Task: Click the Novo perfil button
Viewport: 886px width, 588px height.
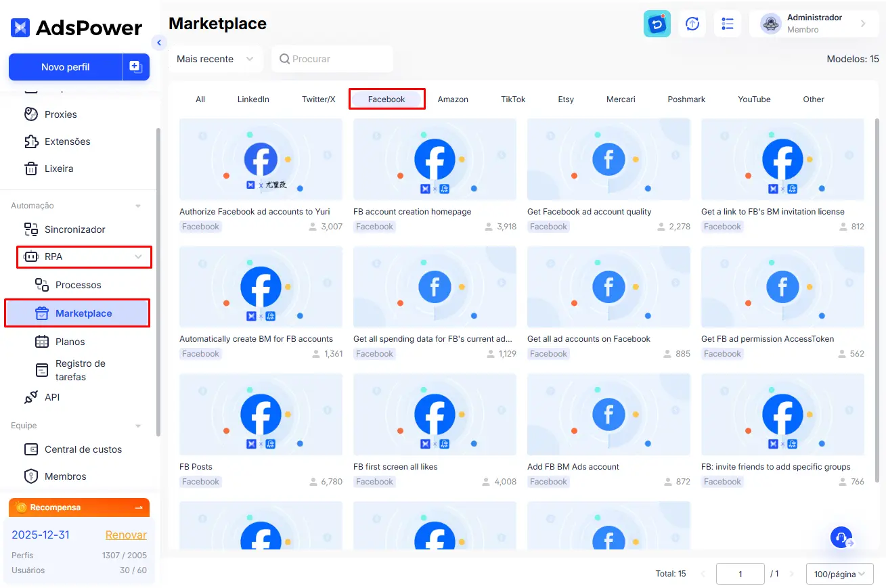Action: click(65, 67)
